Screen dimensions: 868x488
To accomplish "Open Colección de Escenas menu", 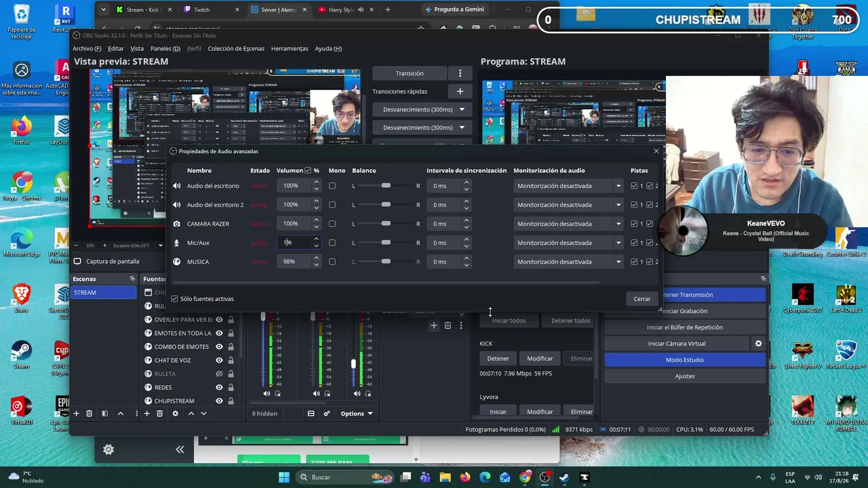I will tap(236, 49).
